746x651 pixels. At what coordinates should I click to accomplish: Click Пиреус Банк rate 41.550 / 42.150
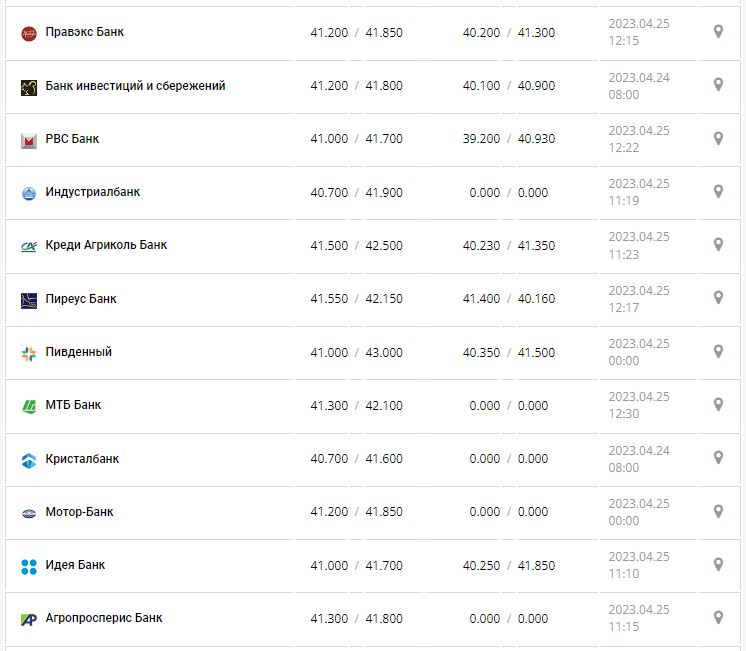[x=356, y=299]
